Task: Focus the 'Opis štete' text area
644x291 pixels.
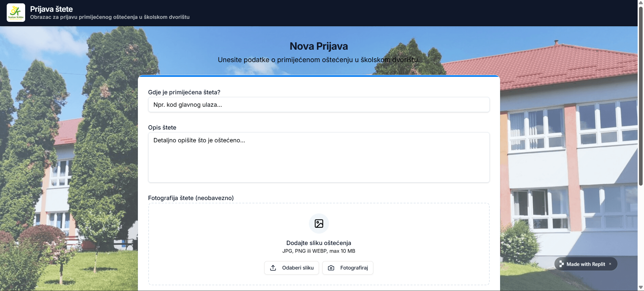Action: tap(319, 157)
